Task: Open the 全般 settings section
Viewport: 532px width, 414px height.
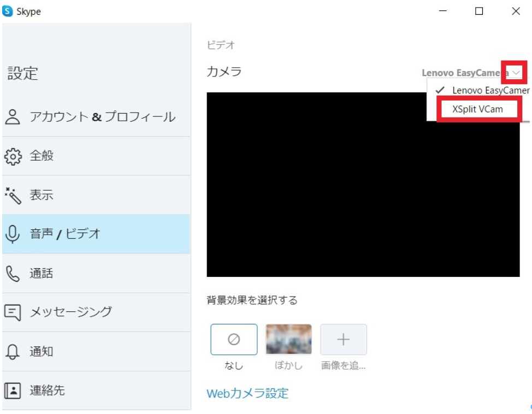Action: pyautogui.click(x=96, y=156)
